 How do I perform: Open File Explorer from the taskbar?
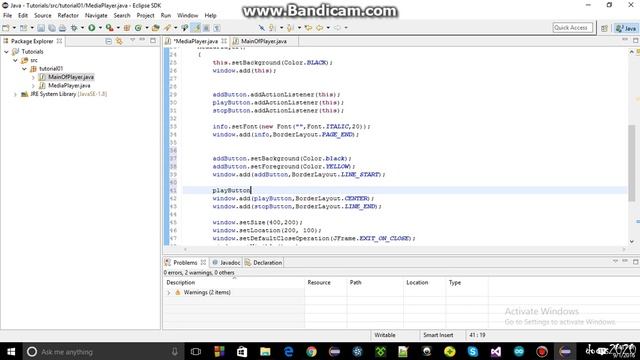pyautogui.click(x=265, y=351)
